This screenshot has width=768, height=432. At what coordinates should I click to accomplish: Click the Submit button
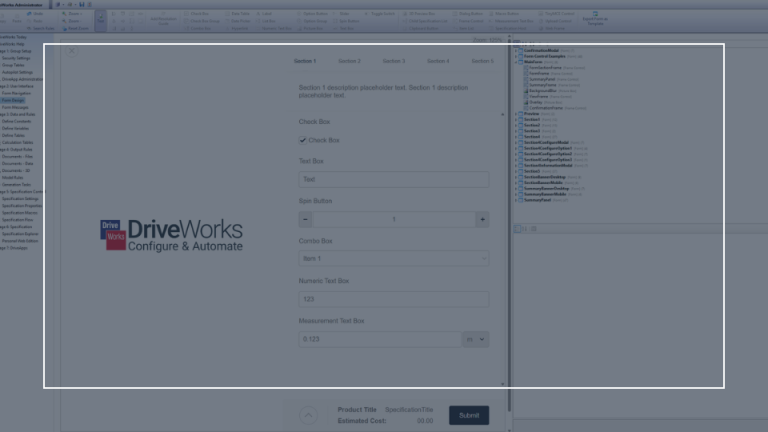coord(469,415)
